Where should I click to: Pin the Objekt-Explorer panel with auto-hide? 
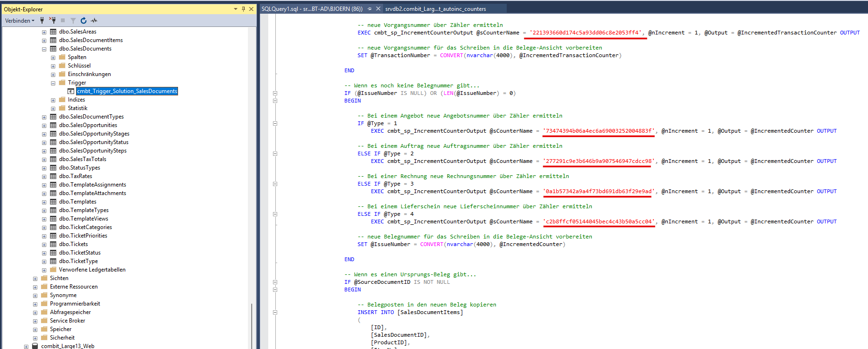(x=243, y=9)
